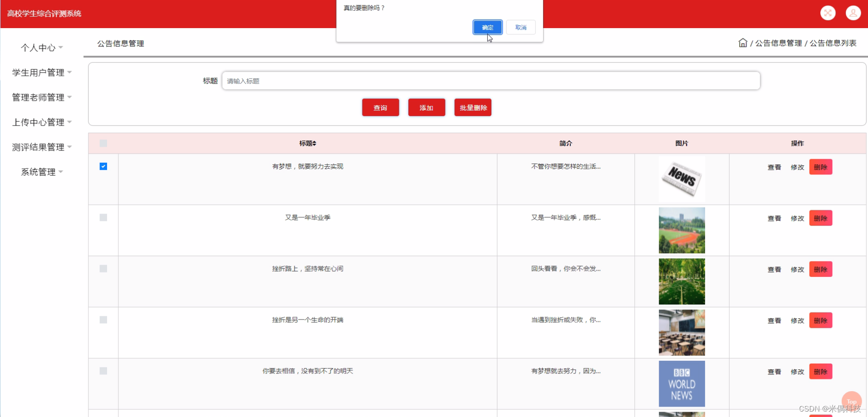The image size is (868, 417).
Task: Click the 高校学生综合评测系统 site title
Action: pos(44,14)
